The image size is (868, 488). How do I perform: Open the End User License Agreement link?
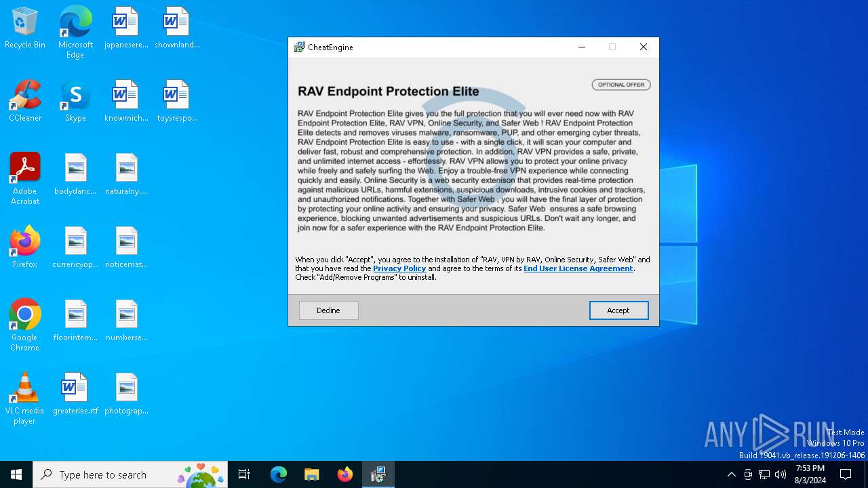click(x=578, y=268)
